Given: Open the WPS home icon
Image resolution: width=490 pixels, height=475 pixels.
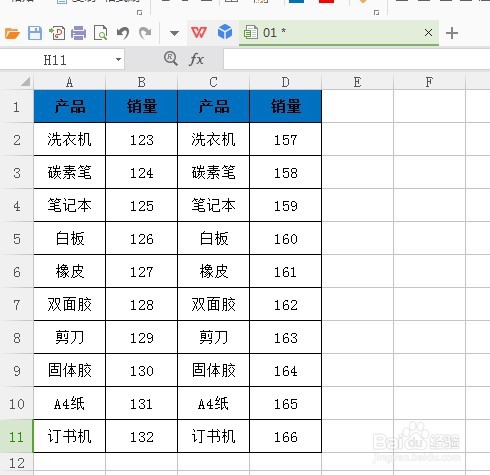Looking at the screenshot, I should (x=199, y=33).
